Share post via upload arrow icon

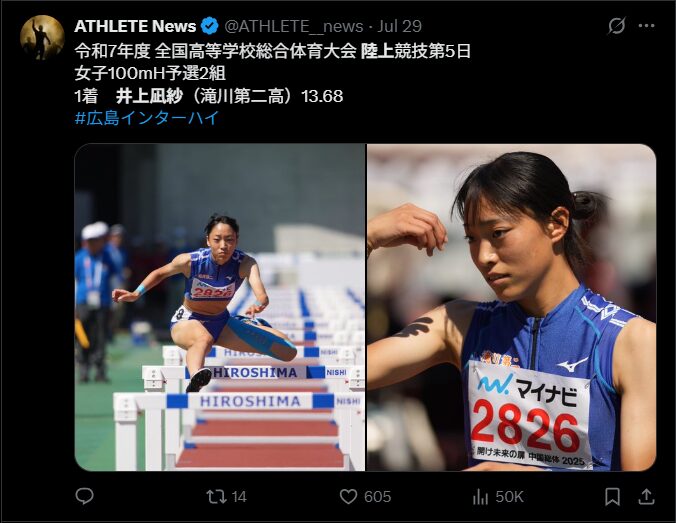646,496
